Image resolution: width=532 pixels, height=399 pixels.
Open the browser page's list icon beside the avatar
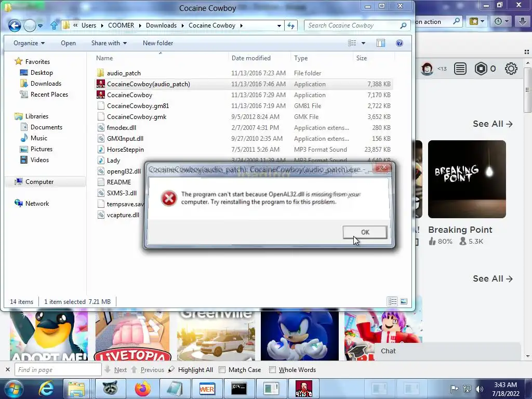460,69
